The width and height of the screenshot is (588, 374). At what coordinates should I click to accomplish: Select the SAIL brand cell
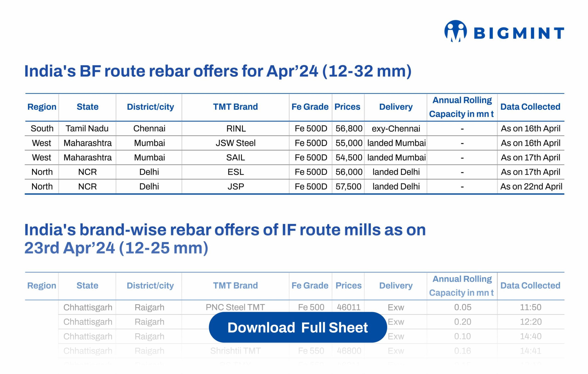click(x=235, y=157)
